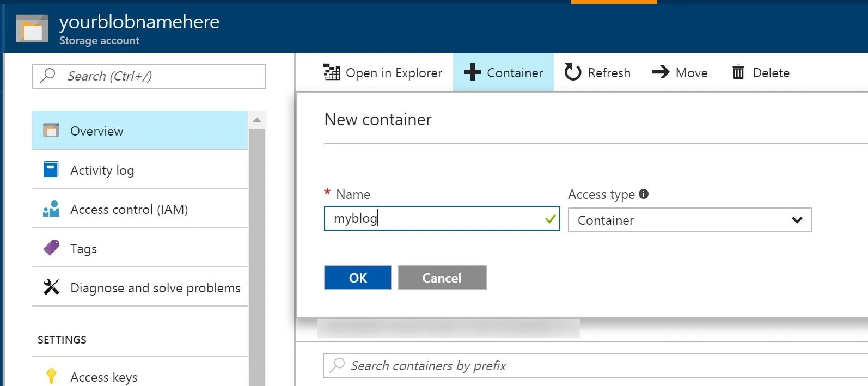Image resolution: width=868 pixels, height=386 pixels.
Task: Click Open in Explorer toolbar label
Action: click(x=394, y=72)
